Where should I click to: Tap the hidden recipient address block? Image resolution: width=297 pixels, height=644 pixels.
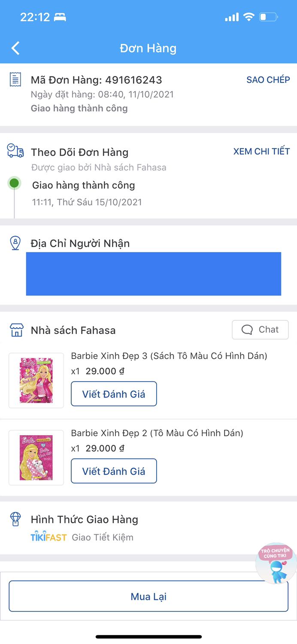(x=154, y=273)
